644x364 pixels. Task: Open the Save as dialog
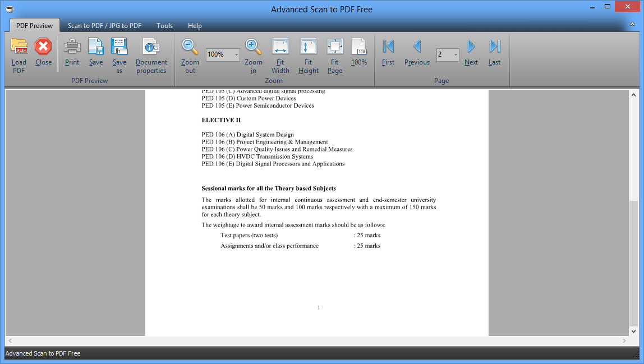(119, 47)
